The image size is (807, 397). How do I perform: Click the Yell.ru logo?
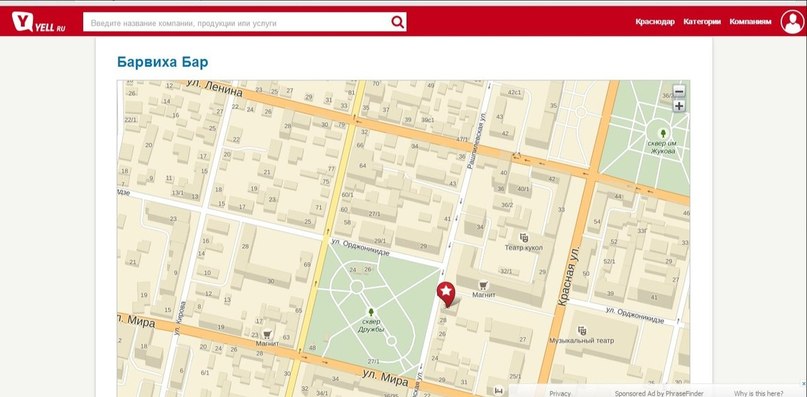39,23
